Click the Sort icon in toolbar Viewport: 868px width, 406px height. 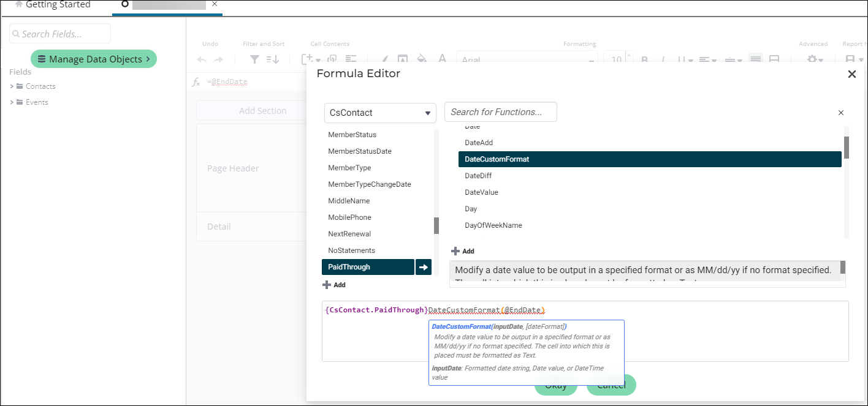[x=273, y=59]
